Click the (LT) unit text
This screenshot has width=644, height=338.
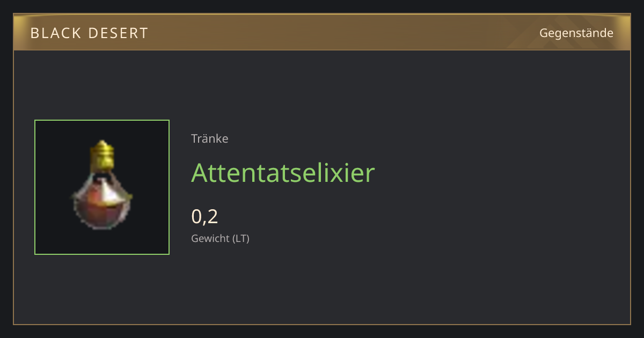(241, 238)
